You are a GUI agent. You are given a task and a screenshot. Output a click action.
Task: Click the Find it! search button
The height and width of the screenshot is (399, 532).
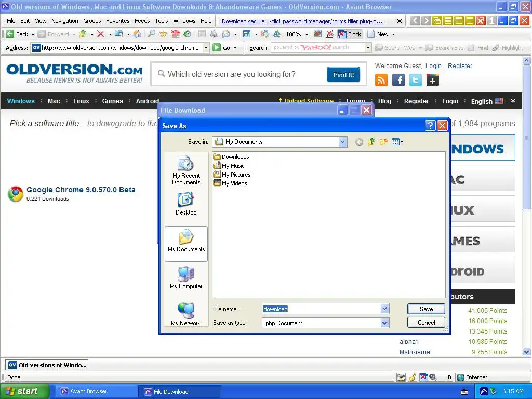coord(343,74)
